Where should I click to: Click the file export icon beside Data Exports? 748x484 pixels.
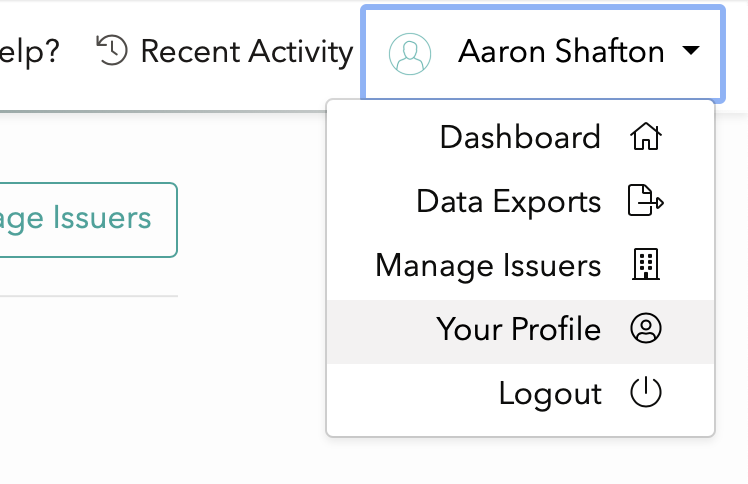click(645, 200)
